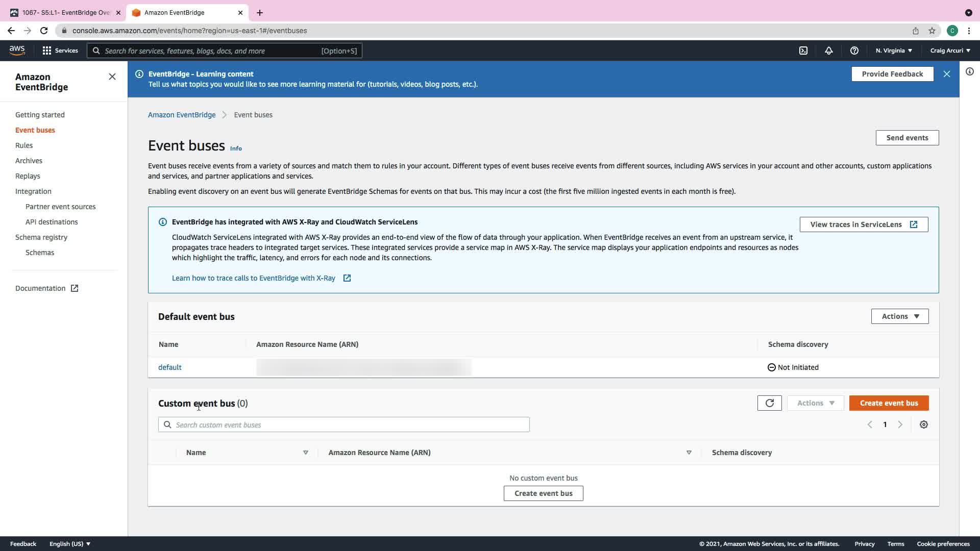Open Default event bus Actions dropdown
Image resolution: width=980 pixels, height=551 pixels.
coord(900,316)
